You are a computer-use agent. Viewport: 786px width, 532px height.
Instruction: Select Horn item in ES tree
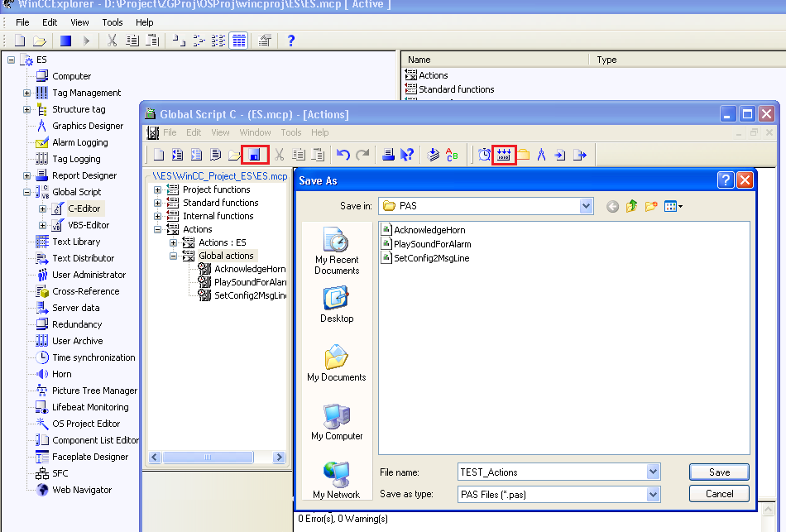pyautogui.click(x=62, y=374)
